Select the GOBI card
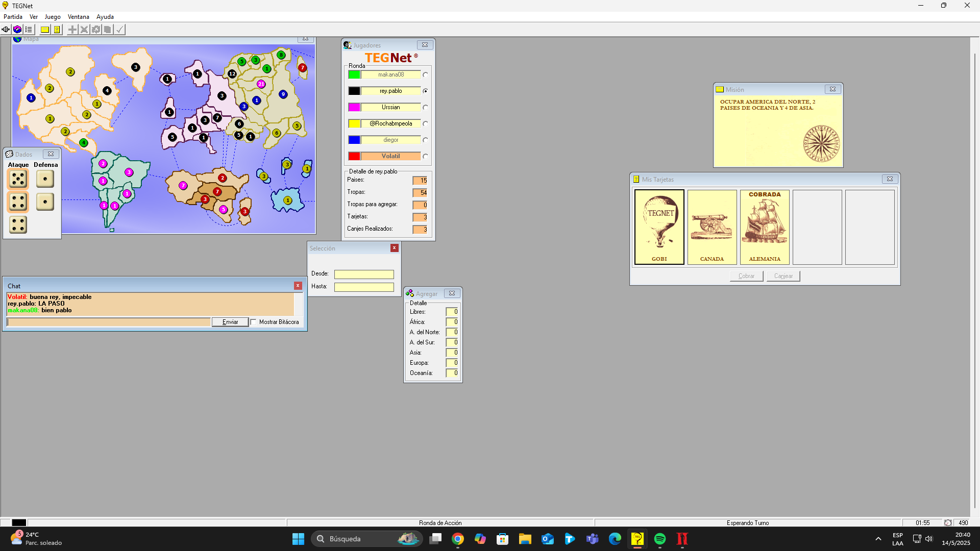The width and height of the screenshot is (980, 551). 659,227
